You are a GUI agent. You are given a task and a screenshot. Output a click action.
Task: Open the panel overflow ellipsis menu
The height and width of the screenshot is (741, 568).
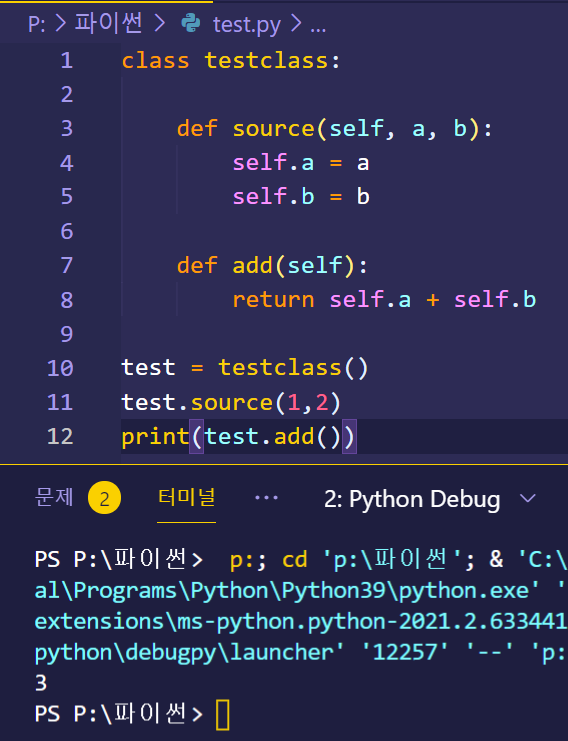[267, 498]
